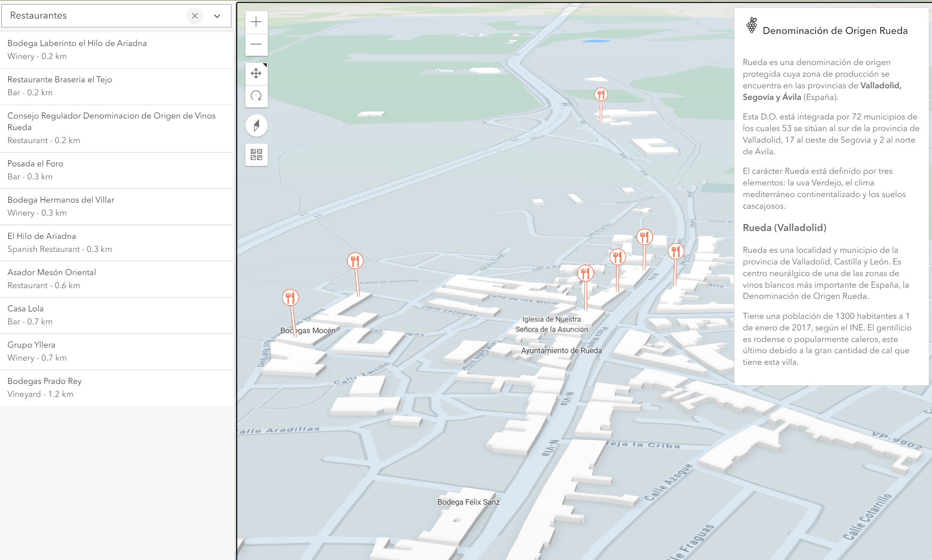This screenshot has width=932, height=560.
Task: Click the map zoom out minus button
Action: point(256,45)
